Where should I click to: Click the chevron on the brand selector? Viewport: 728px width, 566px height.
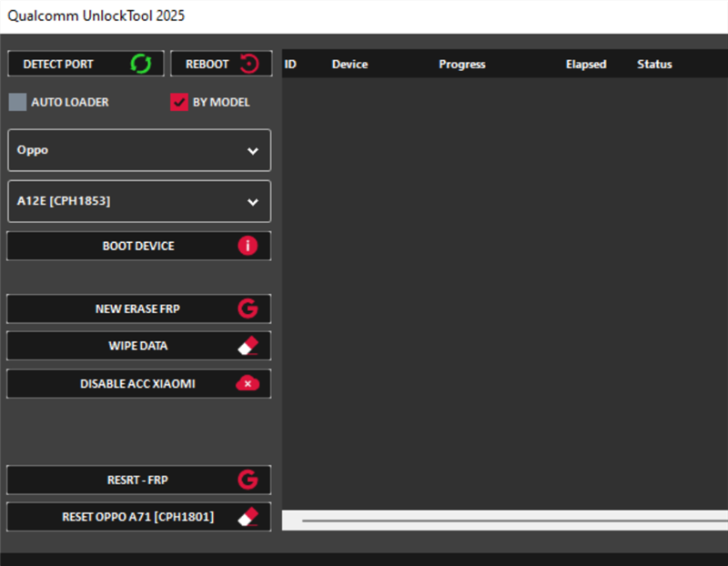click(x=253, y=150)
